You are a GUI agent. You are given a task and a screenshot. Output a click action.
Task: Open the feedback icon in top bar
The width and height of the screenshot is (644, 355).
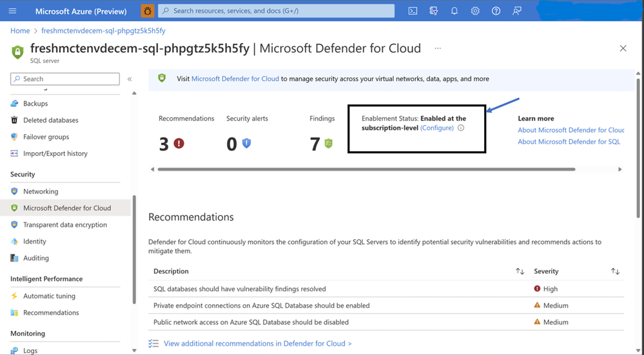click(x=517, y=11)
